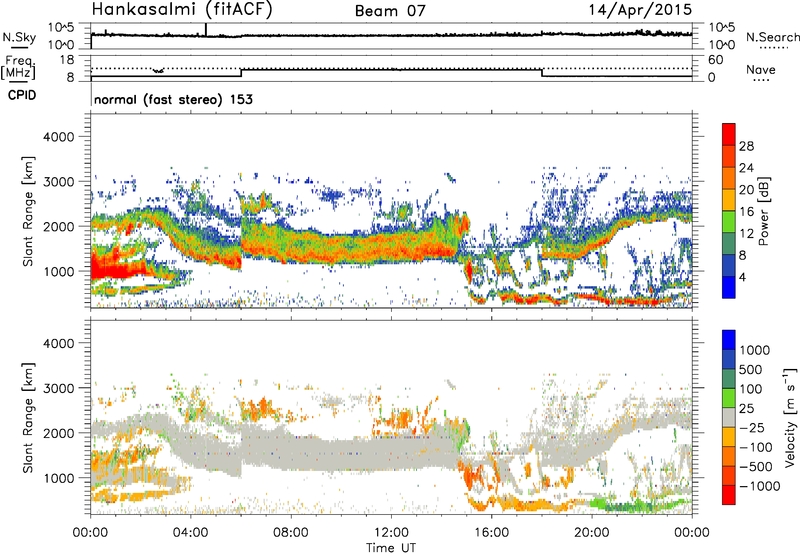Click the light green segment of Power colorbar
The image size is (800, 554).
pos(729,222)
